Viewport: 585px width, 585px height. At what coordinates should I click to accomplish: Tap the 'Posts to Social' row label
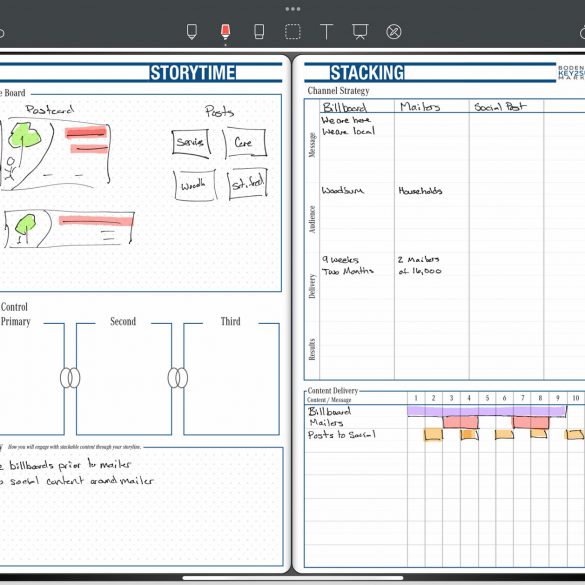click(x=341, y=435)
